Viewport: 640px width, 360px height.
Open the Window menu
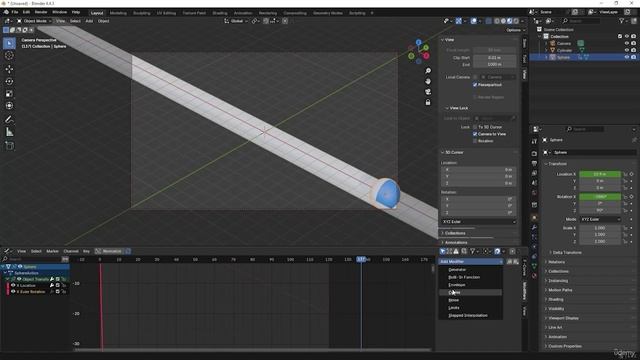click(x=60, y=12)
